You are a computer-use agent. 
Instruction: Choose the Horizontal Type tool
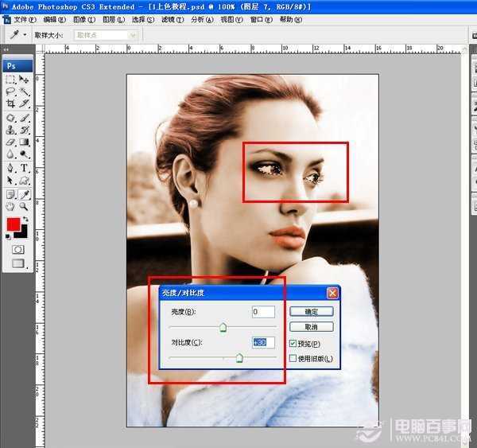25,169
